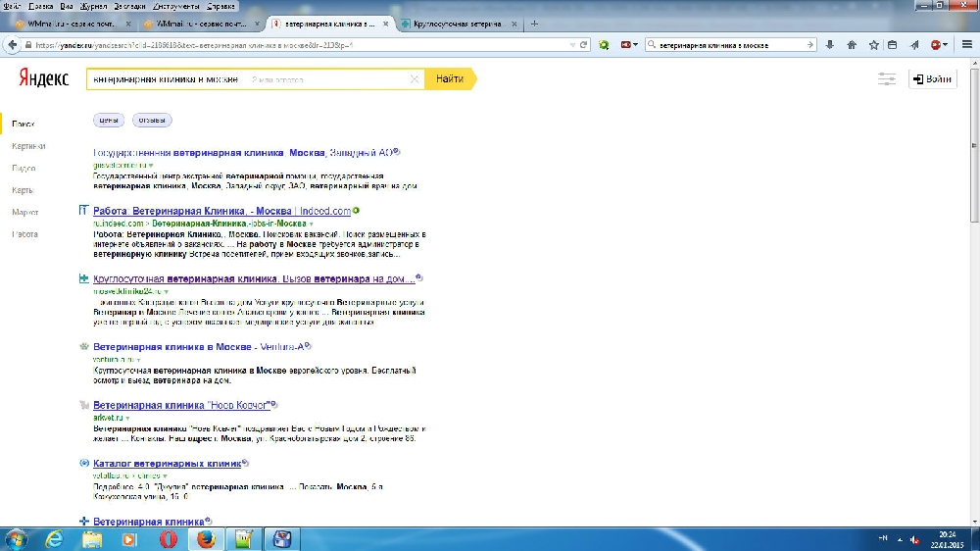Close the Круглосуточная ветерина... tab
This screenshot has height=551, width=980.
(514, 24)
